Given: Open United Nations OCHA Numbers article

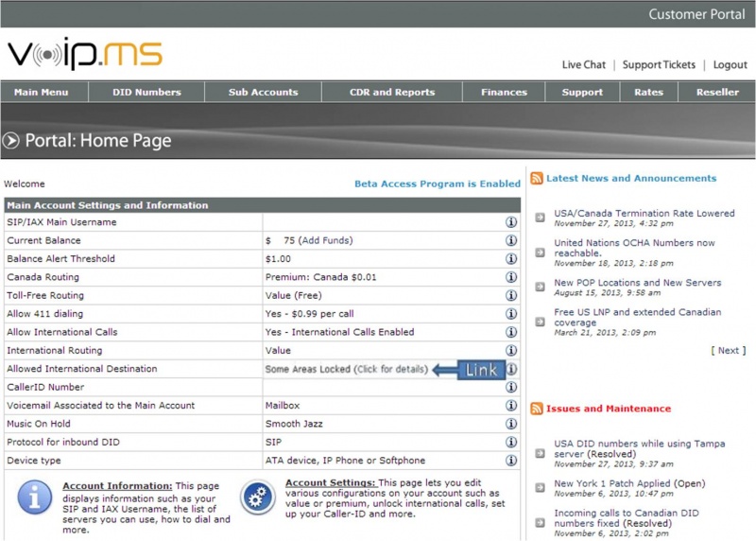Looking at the screenshot, I should tap(634, 248).
